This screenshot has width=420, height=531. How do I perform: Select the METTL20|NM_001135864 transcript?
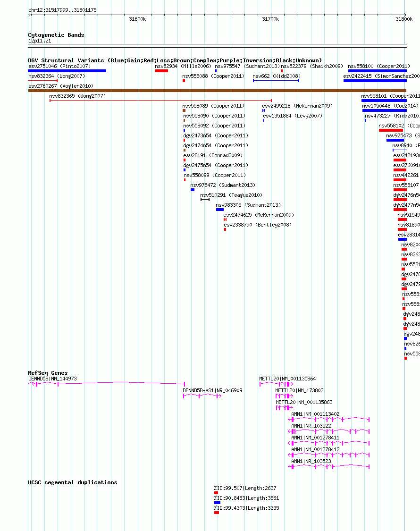[x=277, y=384]
